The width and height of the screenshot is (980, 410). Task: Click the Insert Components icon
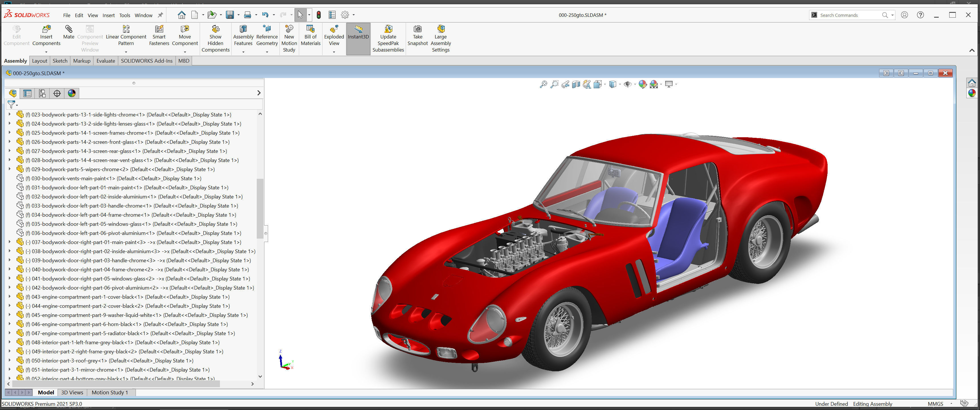tap(46, 29)
